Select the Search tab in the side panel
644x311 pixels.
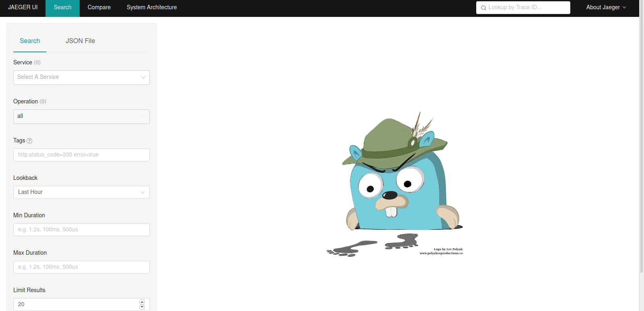click(x=30, y=41)
